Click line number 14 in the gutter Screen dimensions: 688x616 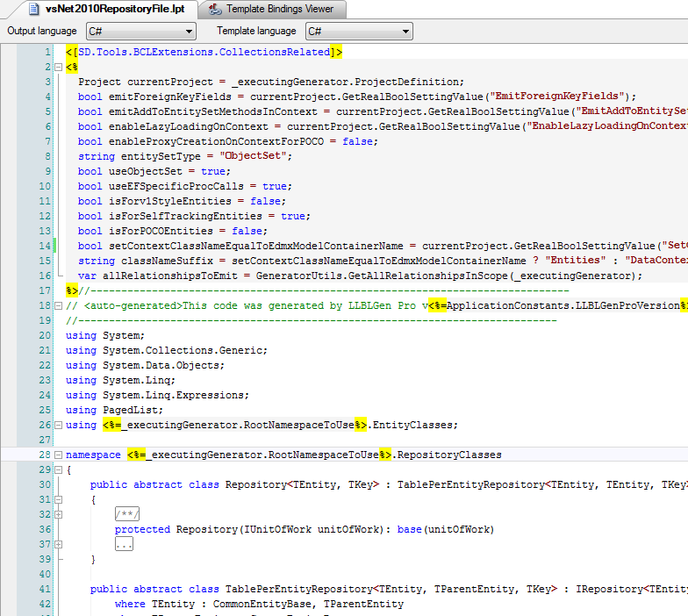pyautogui.click(x=45, y=246)
